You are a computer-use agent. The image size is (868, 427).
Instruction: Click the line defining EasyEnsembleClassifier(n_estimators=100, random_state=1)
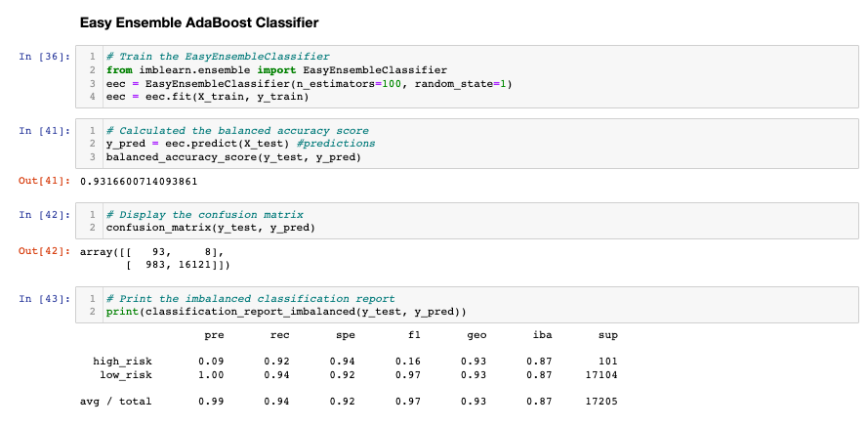pos(309,84)
